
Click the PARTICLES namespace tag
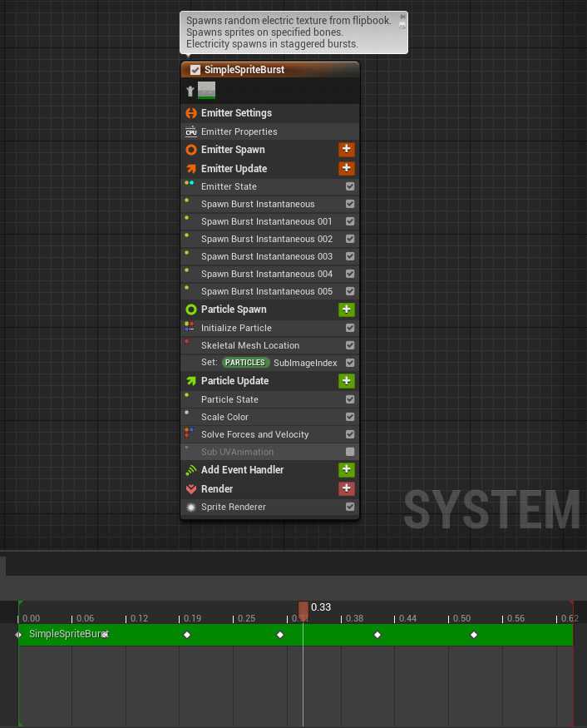click(245, 363)
